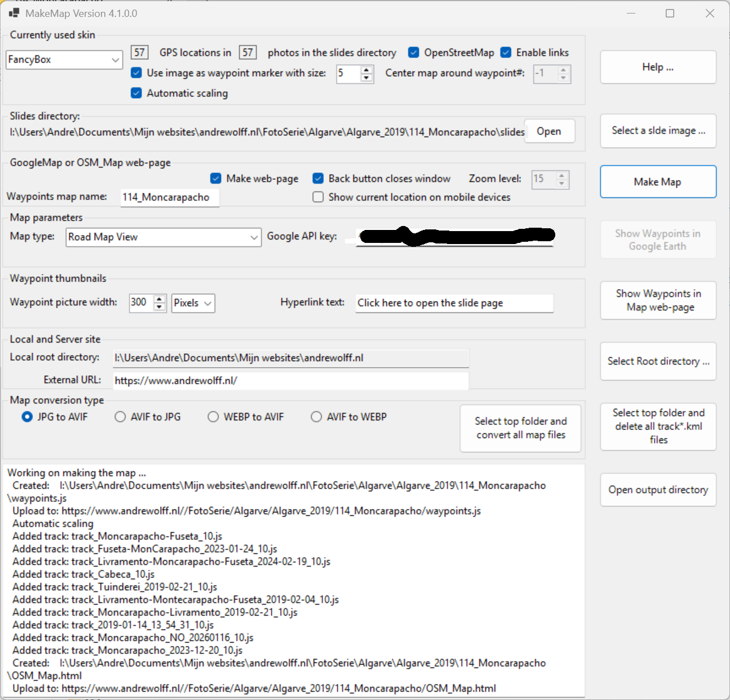Viewport: 730px width, 700px height.
Task: Click log line track_Moncarapacho_2023-12-20_10.js
Action: (127, 650)
